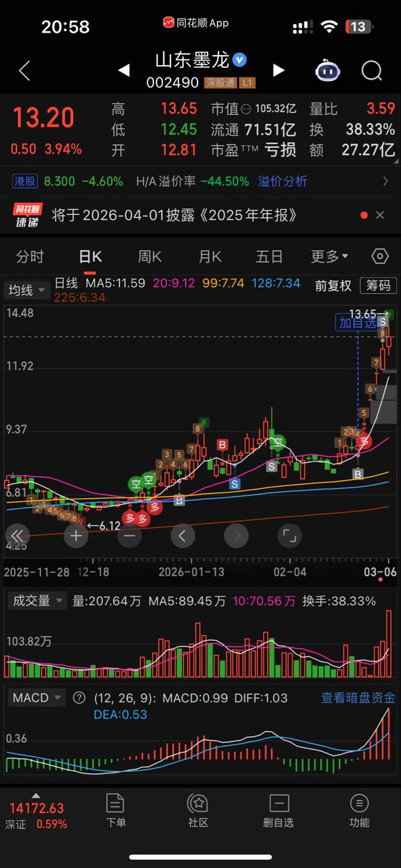Screen dimensions: 401x868
Task: Tap the 深股通 tag
Action: click(219, 82)
